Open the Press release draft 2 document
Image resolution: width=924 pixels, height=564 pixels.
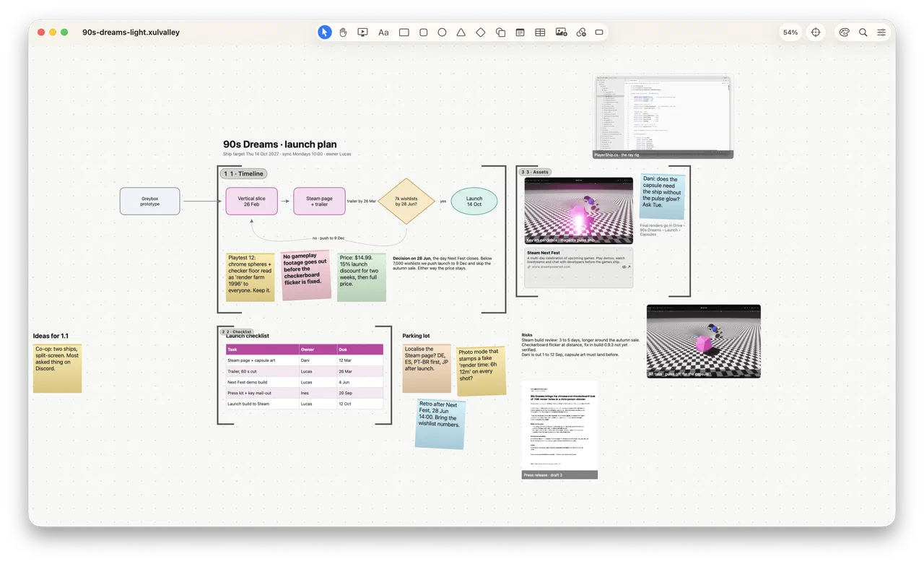559,429
